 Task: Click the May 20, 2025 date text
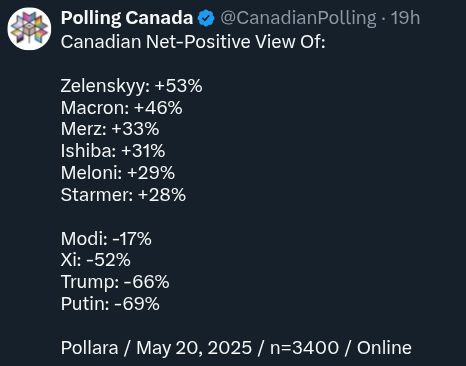194,348
